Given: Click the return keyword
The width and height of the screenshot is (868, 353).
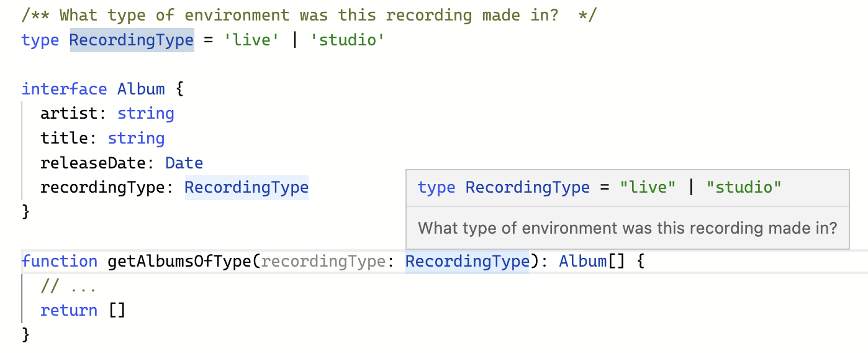Looking at the screenshot, I should click(69, 310).
